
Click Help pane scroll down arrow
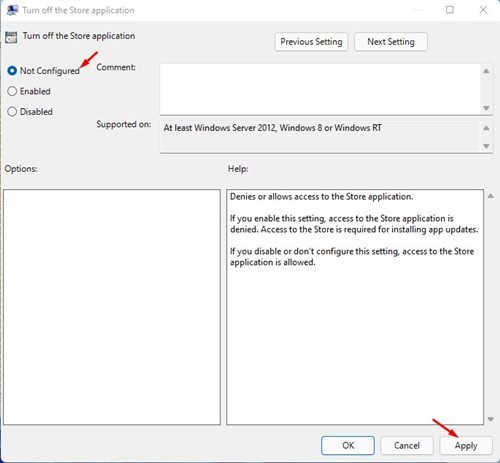(x=491, y=419)
